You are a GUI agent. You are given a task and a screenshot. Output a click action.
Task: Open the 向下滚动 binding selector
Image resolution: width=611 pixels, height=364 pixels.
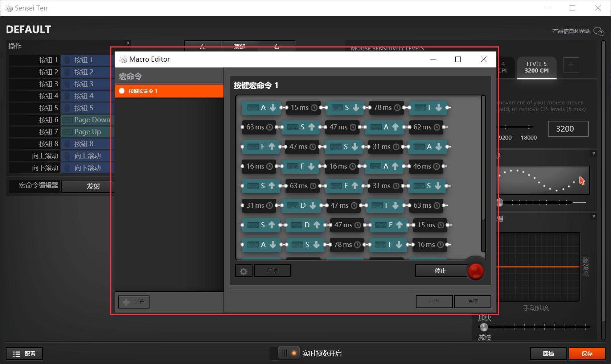pyautogui.click(x=87, y=167)
